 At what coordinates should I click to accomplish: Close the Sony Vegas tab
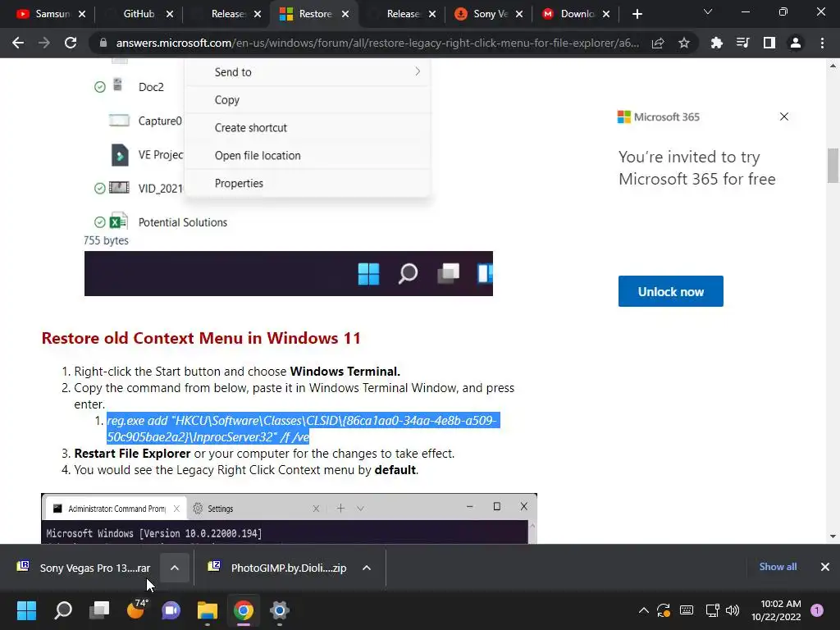tap(519, 14)
